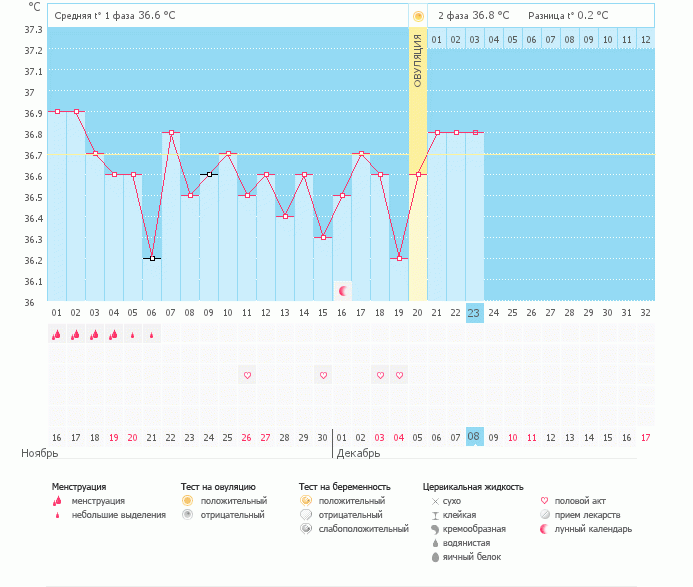
Task: Click the phase 2 day 12 header cell
Action: tap(646, 39)
